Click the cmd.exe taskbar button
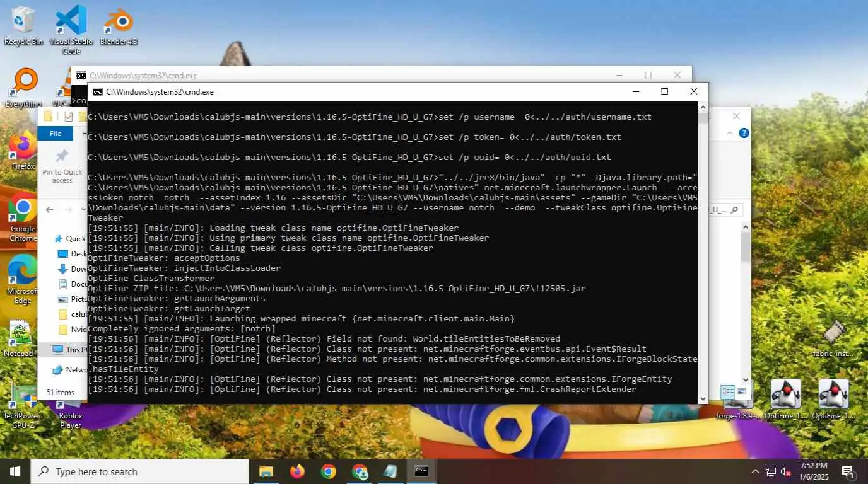Image resolution: width=868 pixels, height=484 pixels. tap(421, 471)
